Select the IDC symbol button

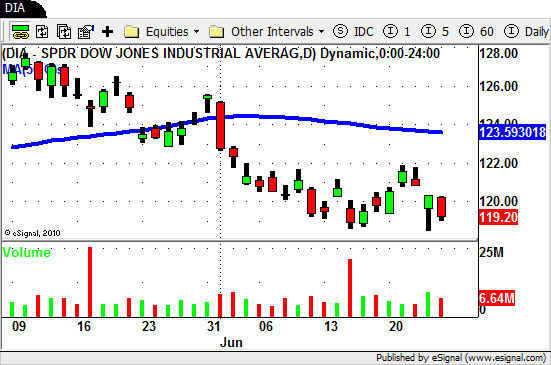(x=353, y=32)
